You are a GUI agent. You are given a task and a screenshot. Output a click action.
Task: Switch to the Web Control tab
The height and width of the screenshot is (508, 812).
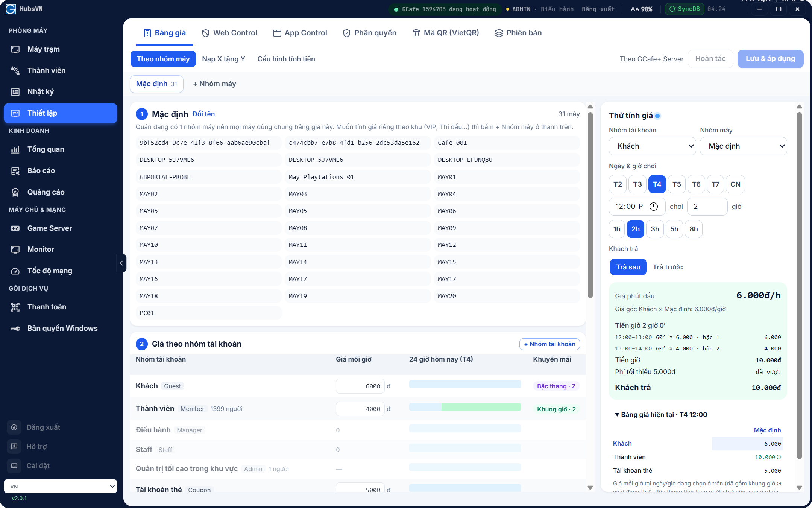229,33
